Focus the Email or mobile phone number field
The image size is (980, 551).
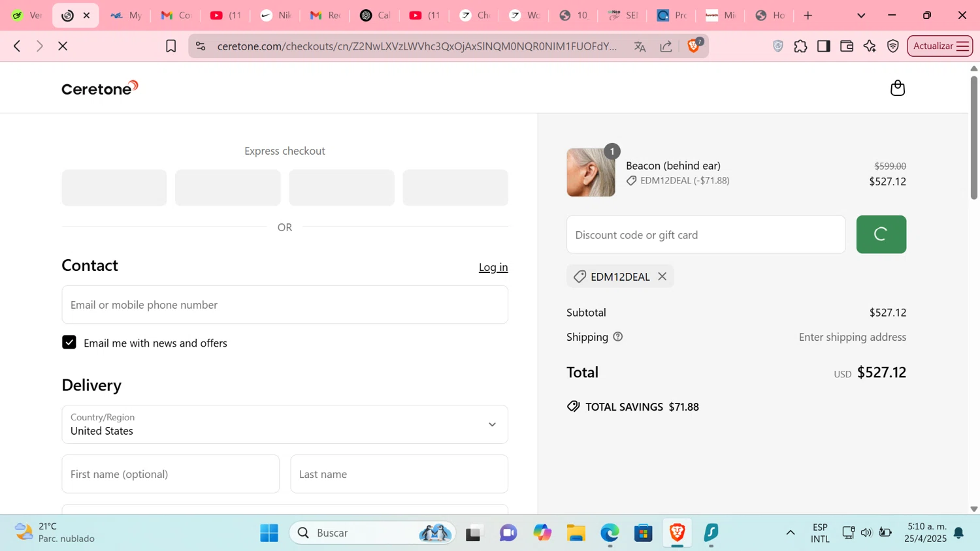(285, 304)
